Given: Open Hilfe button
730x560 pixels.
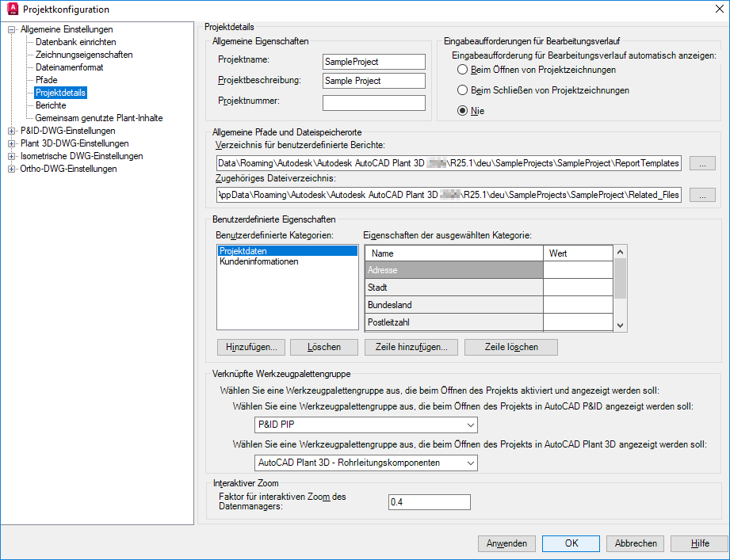Looking at the screenshot, I should click(699, 543).
